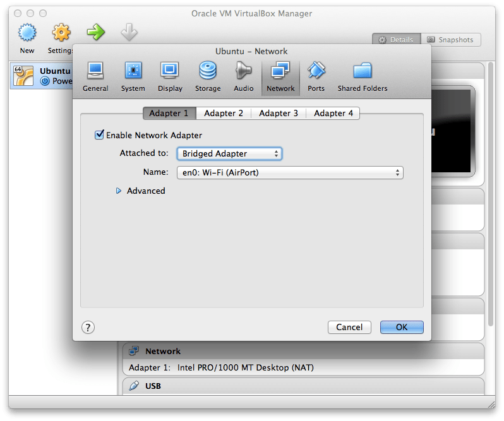Select the Ubuntu entry in VM list
This screenshot has height=421, width=504.
pyautogui.click(x=42, y=76)
